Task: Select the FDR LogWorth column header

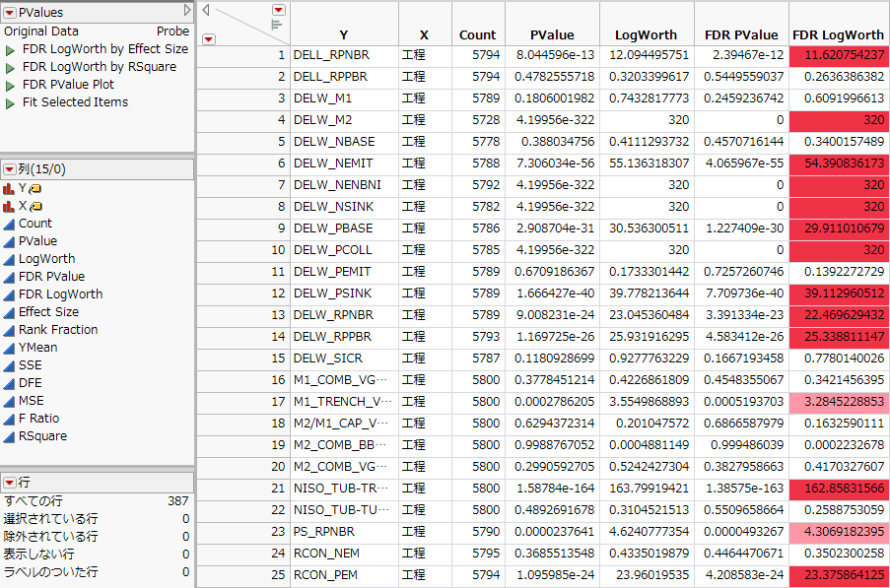Action: (838, 34)
